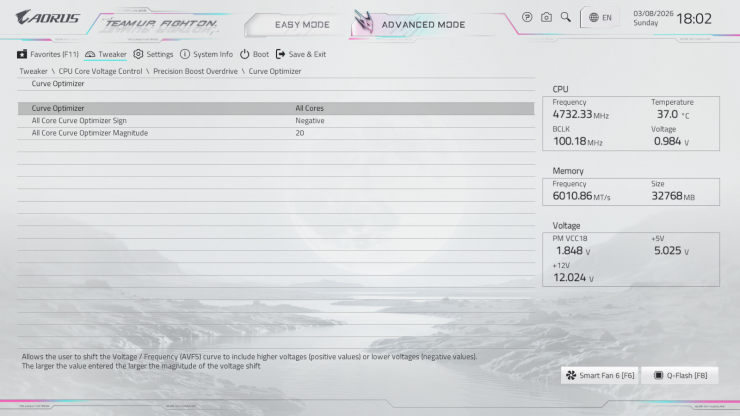
Task: Open the EN language selector
Action: (600, 18)
